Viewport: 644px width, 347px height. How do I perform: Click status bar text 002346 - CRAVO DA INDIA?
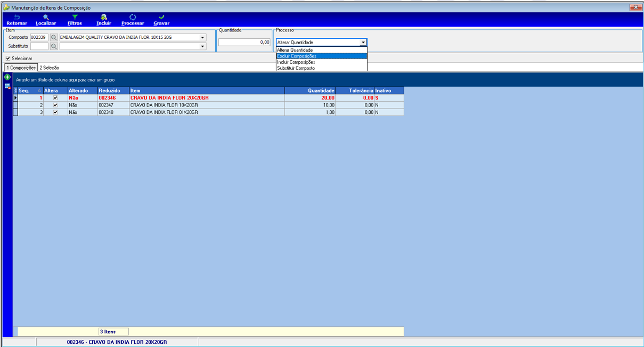click(117, 342)
